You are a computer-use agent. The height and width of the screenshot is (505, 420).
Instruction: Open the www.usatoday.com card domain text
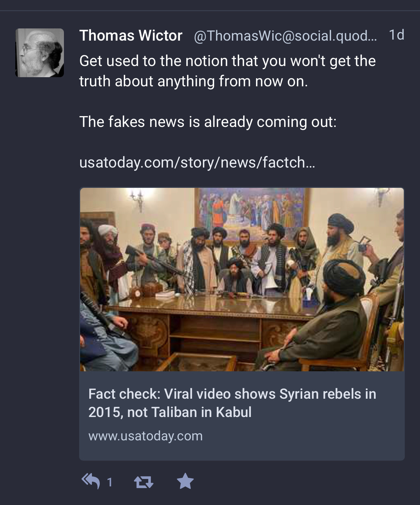145,436
